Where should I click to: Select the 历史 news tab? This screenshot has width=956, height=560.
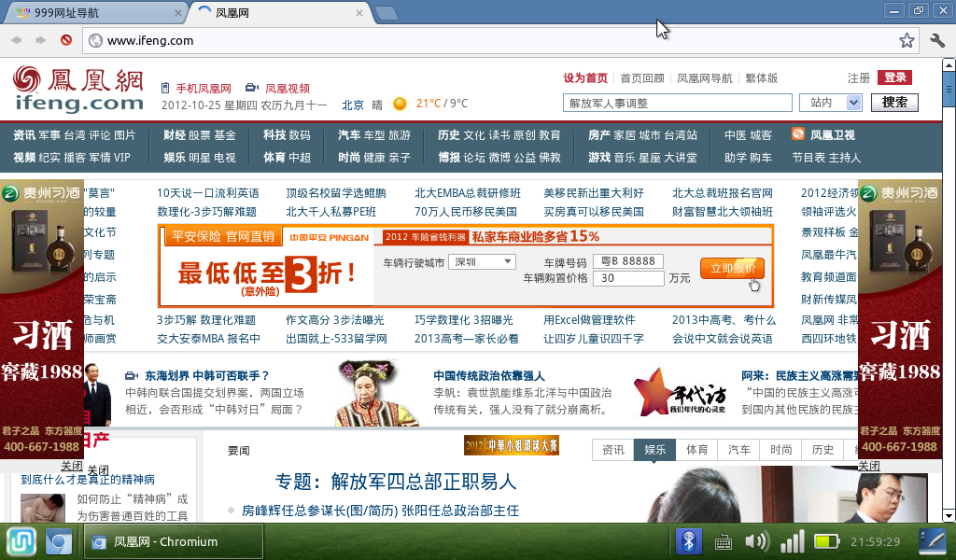pyautogui.click(x=823, y=450)
